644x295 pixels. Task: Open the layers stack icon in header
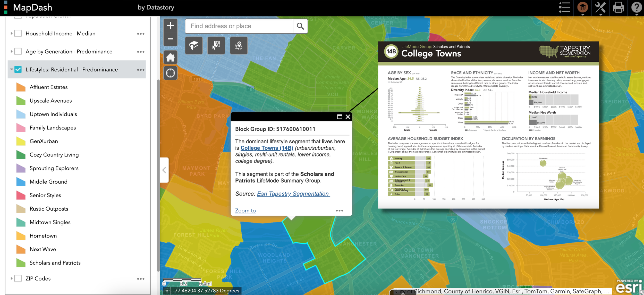click(x=582, y=7)
